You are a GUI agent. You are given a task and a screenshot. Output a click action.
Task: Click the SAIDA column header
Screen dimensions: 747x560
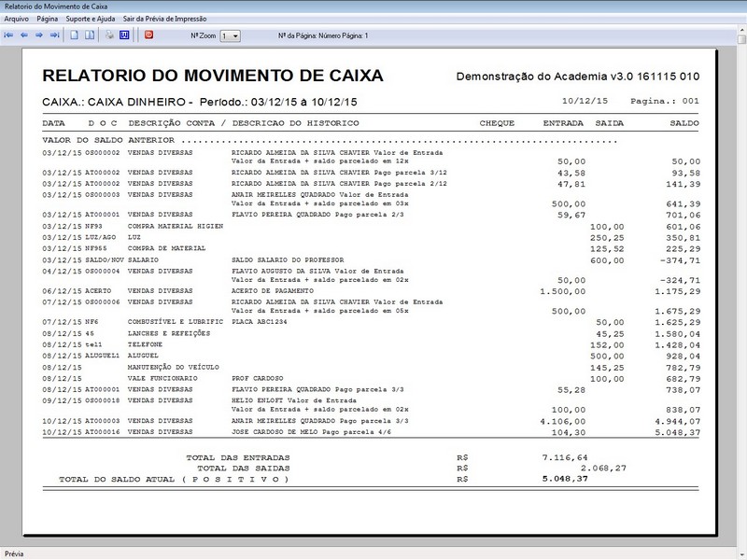coord(610,123)
